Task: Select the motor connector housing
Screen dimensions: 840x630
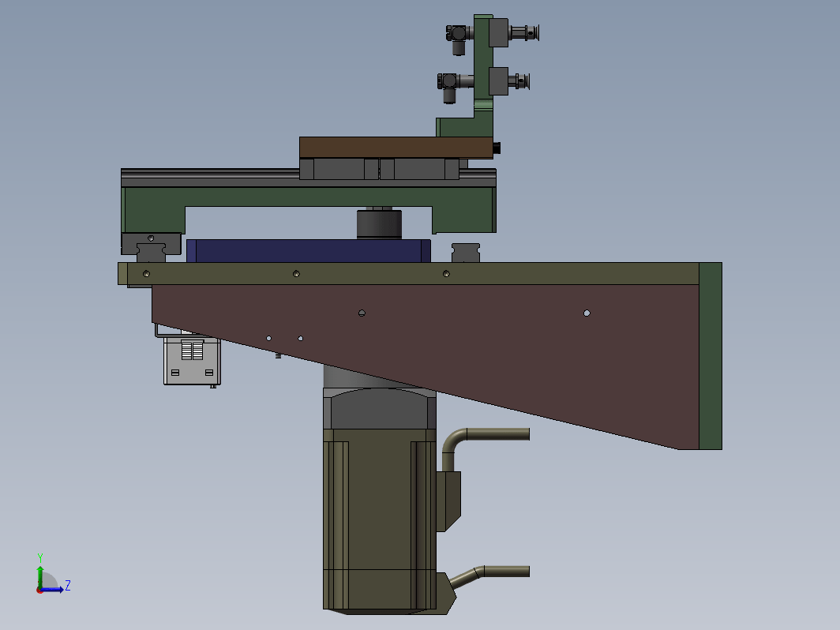Action: point(448,501)
